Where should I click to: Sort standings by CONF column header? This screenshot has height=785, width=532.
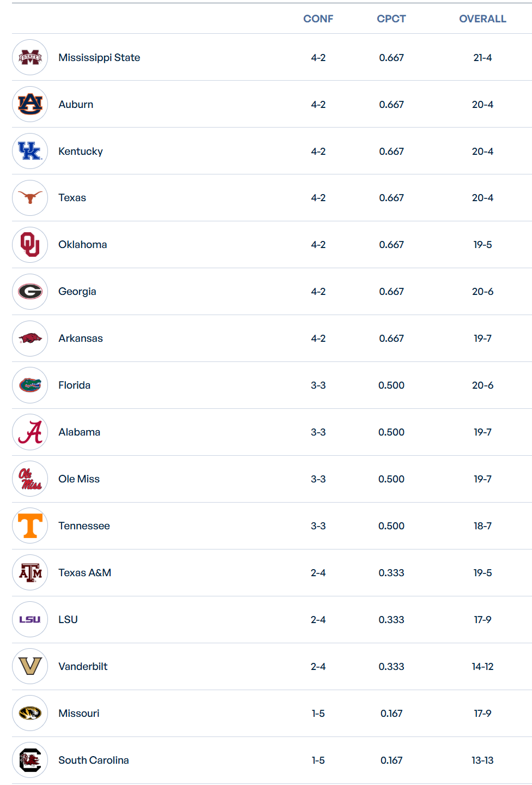point(318,19)
